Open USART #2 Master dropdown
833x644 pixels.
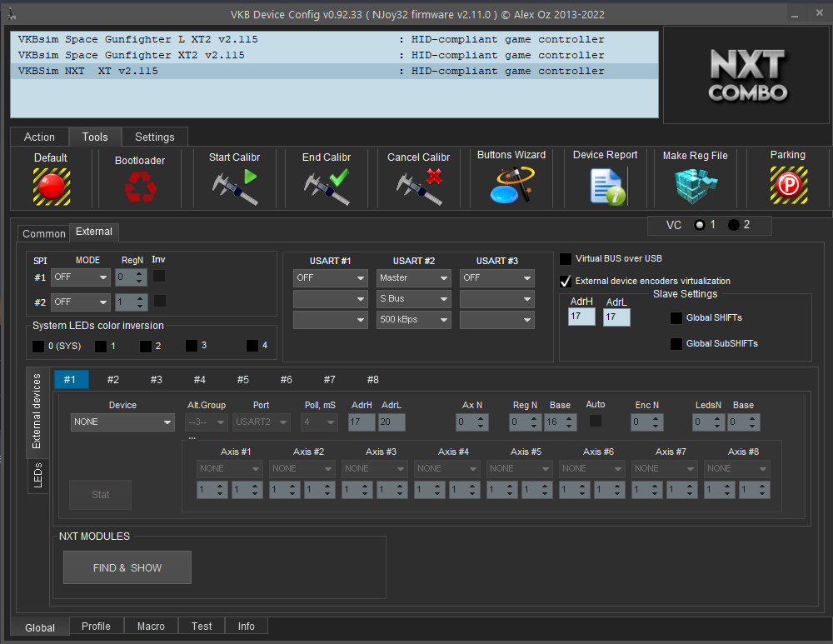click(414, 278)
